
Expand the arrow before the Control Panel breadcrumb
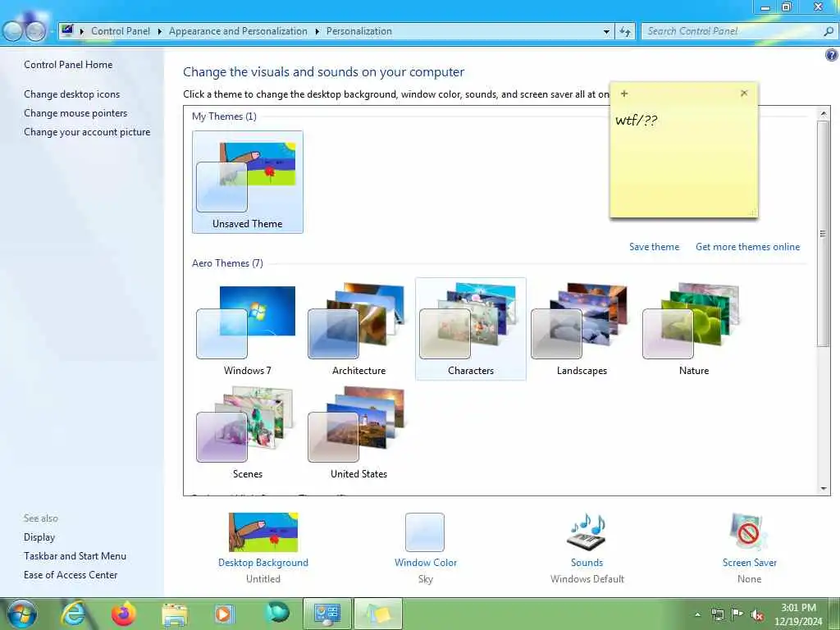81,32
